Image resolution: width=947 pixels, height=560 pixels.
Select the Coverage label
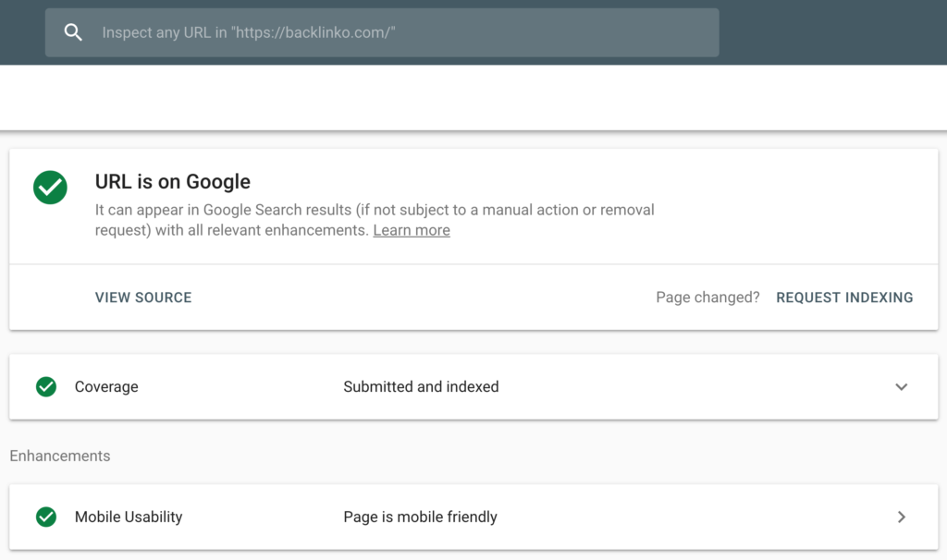pos(106,387)
